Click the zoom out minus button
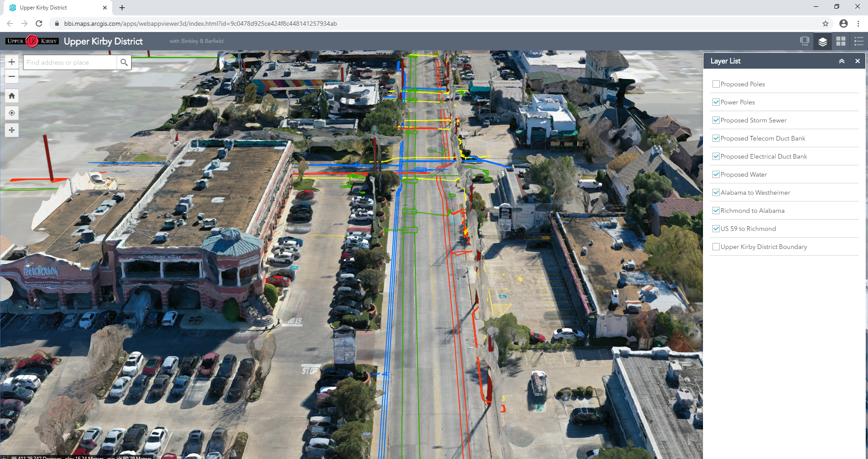This screenshot has height=459, width=868. pyautogui.click(x=12, y=76)
